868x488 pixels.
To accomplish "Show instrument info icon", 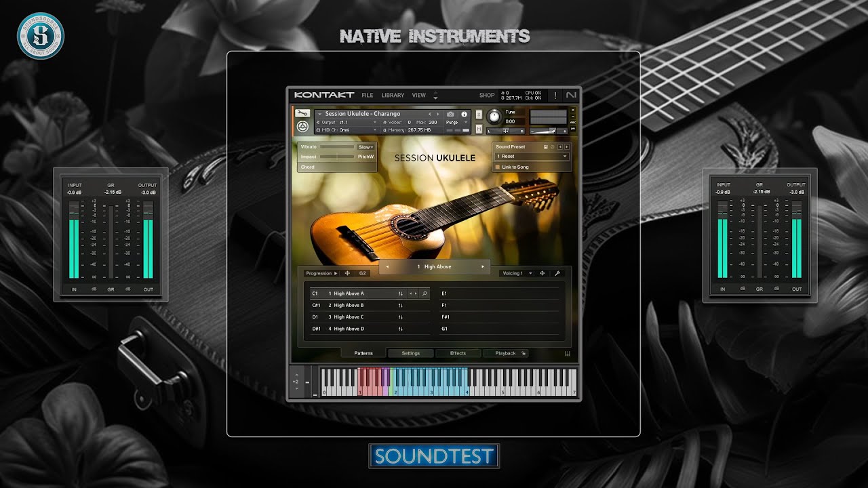I will pos(465,114).
